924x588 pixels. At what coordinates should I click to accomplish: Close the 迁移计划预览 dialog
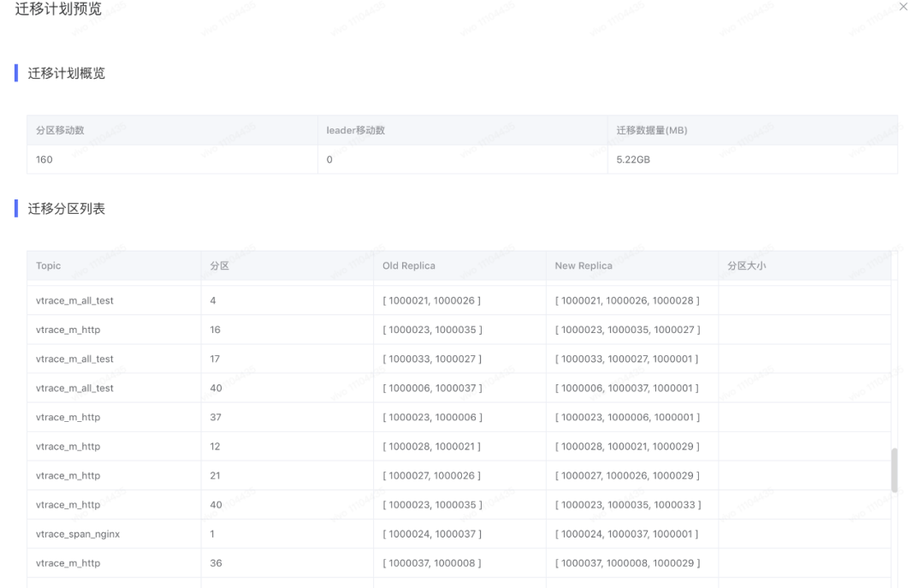[903, 7]
